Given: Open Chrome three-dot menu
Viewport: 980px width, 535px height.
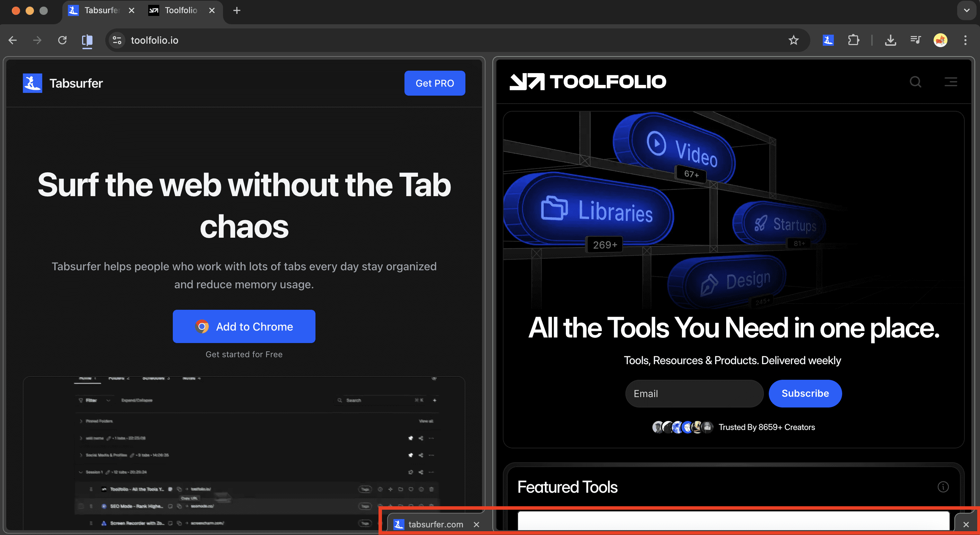Looking at the screenshot, I should (965, 40).
